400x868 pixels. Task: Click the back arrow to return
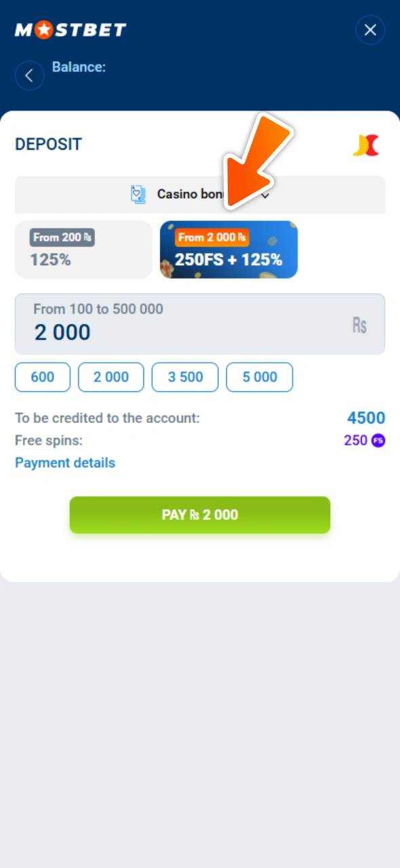coord(29,75)
